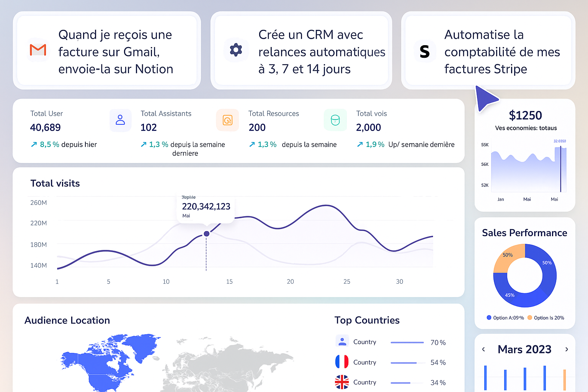
Task: Select Option A legend dot
Action: (489, 318)
